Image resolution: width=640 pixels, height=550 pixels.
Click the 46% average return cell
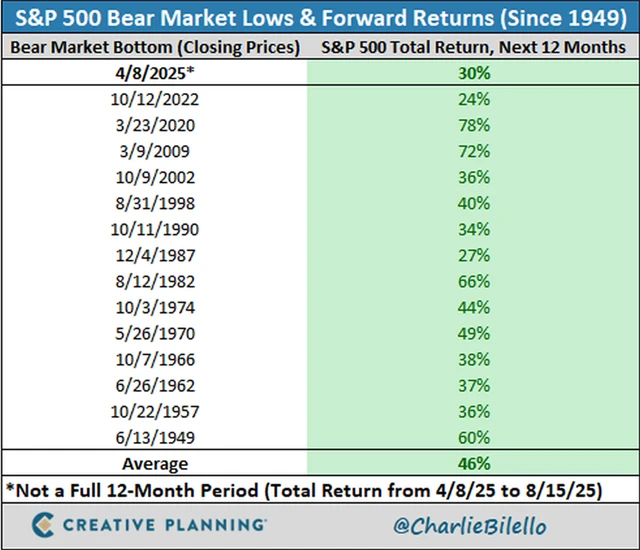[474, 464]
